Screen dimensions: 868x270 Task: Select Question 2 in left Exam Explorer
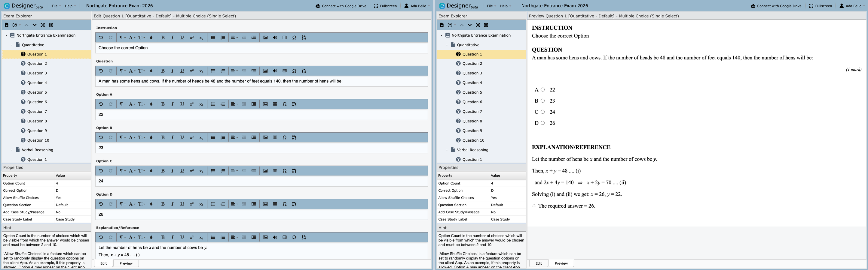point(37,64)
